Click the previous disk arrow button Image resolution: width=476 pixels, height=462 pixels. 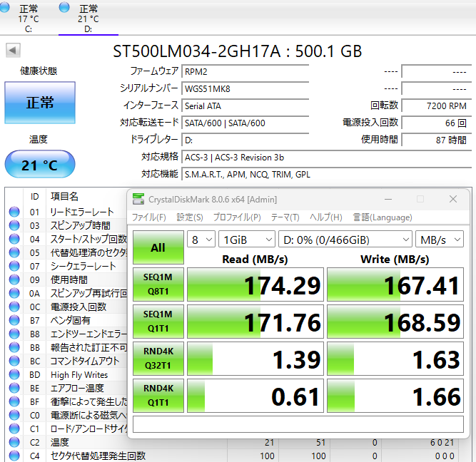(x=13, y=51)
